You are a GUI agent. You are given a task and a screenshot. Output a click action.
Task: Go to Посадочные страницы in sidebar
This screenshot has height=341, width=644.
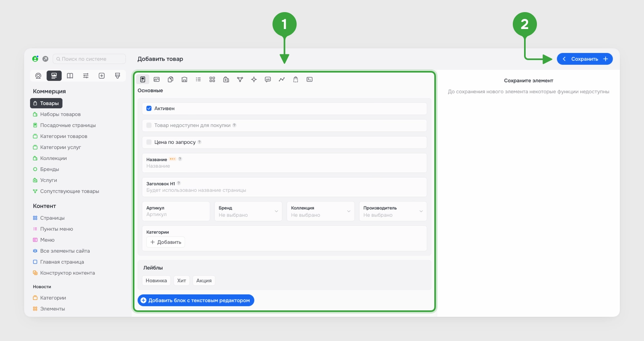pyautogui.click(x=68, y=125)
